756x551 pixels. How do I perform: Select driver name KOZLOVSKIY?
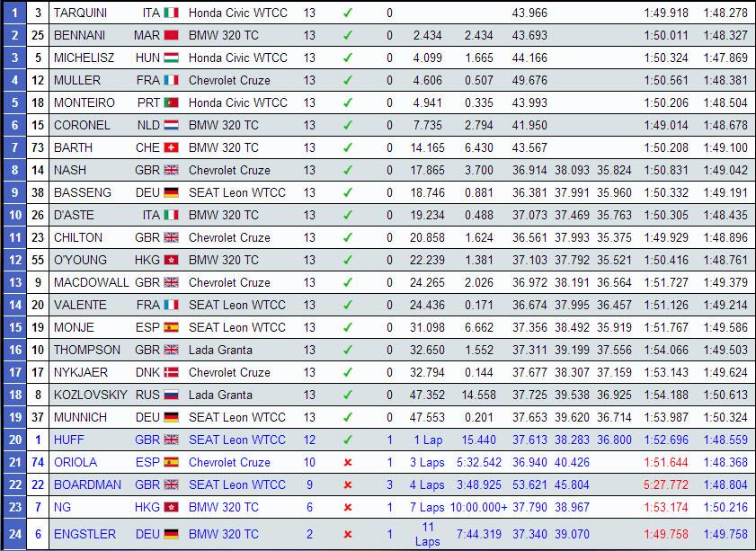91,395
